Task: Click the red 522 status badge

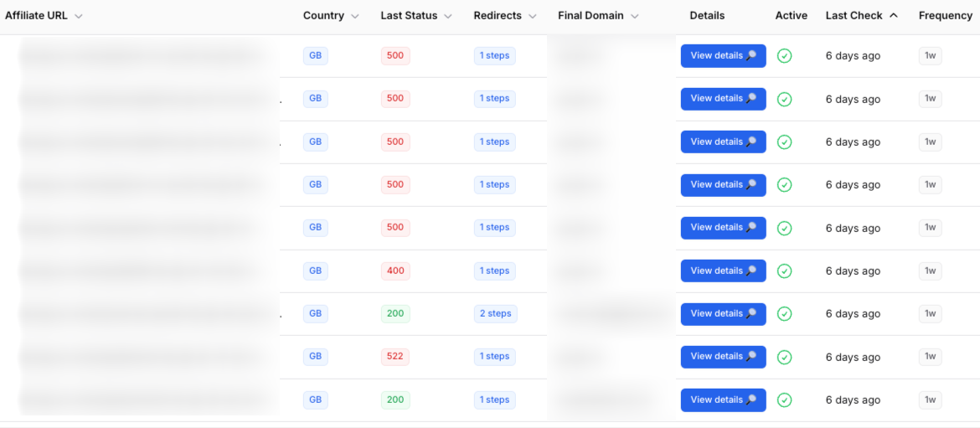Action: pos(395,357)
